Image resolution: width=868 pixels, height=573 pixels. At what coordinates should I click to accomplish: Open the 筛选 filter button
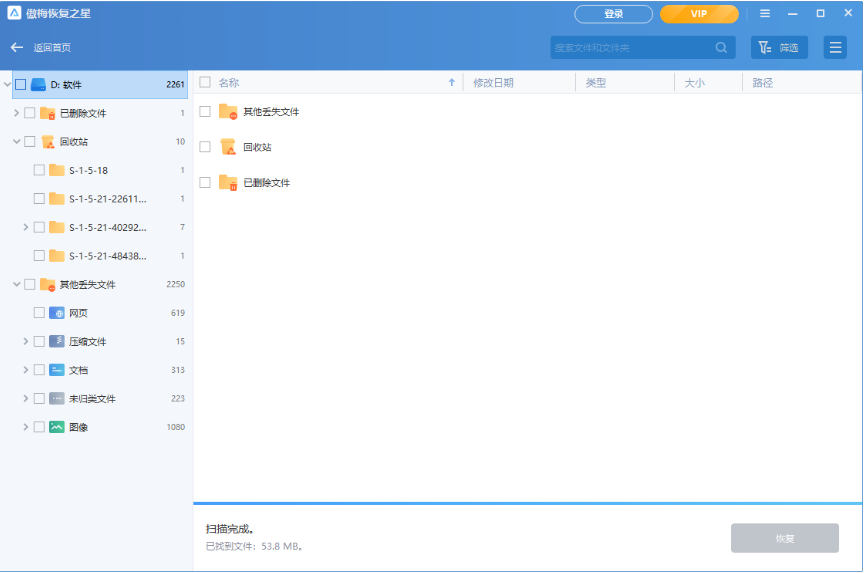coord(779,48)
